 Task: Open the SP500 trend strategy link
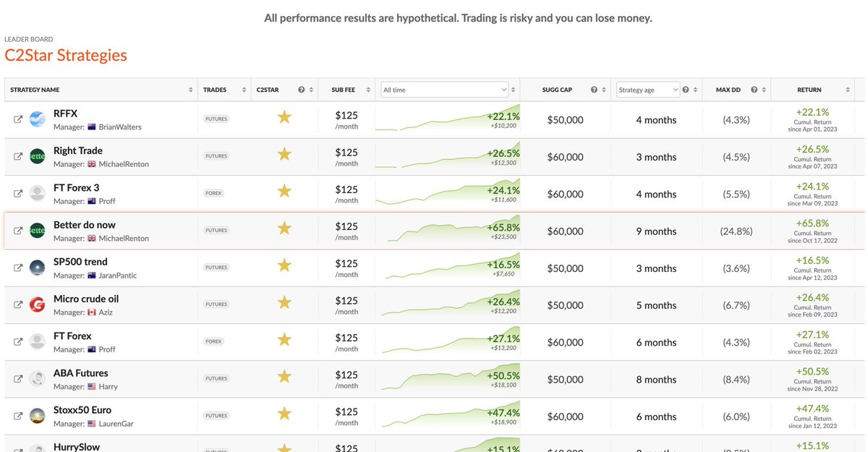(80, 262)
